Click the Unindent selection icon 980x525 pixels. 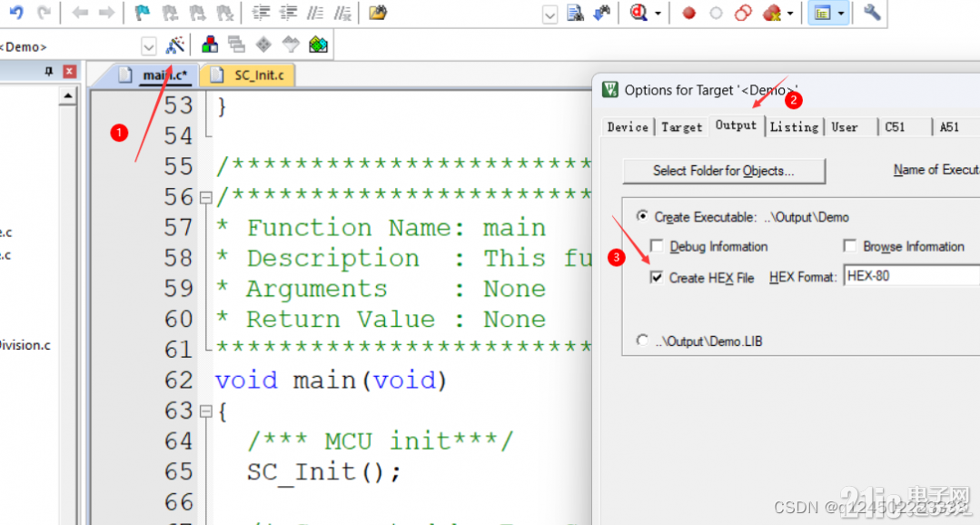pyautogui.click(x=288, y=13)
